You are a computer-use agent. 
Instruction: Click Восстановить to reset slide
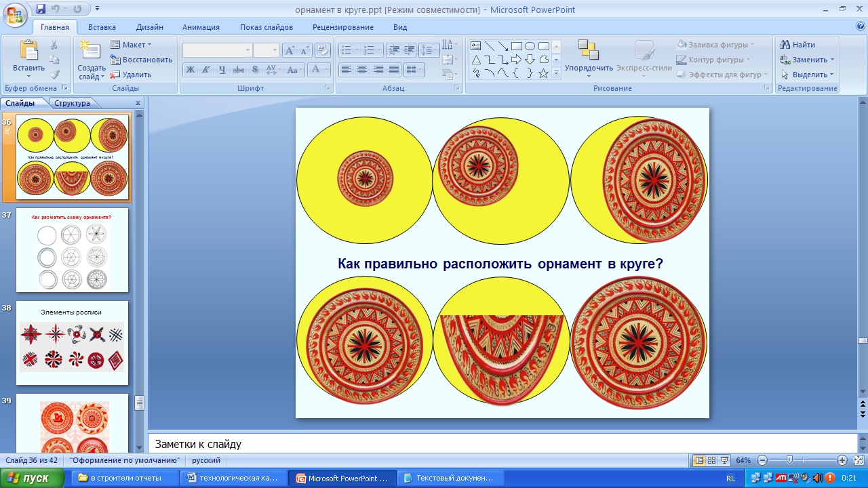pos(141,60)
